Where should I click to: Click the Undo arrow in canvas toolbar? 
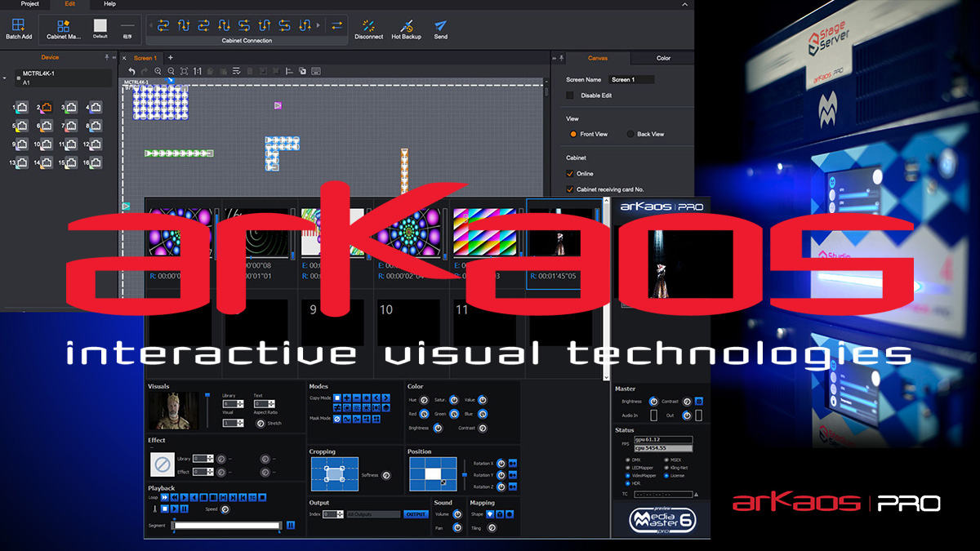pos(132,71)
